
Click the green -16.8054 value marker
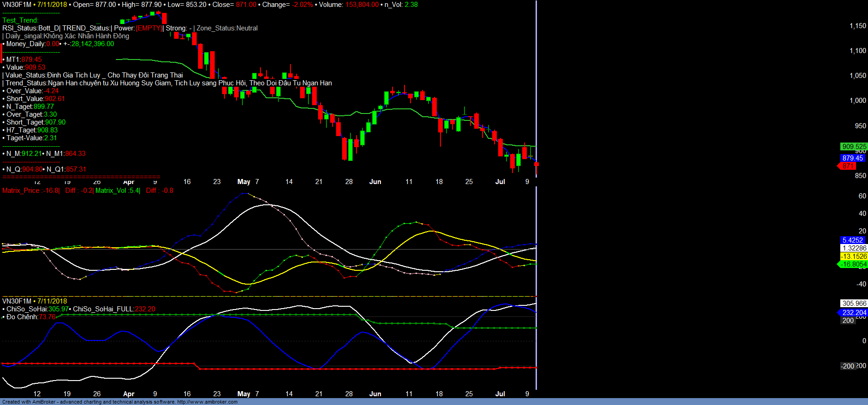tap(853, 264)
